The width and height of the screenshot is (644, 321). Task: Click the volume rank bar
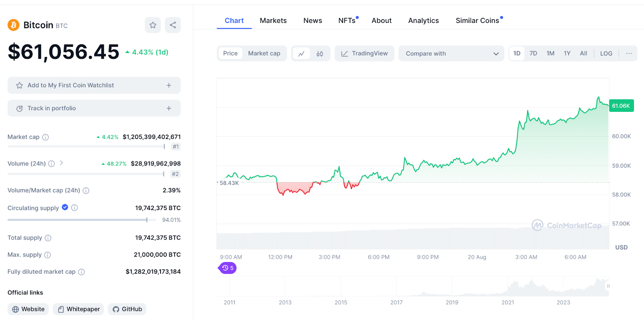point(87,174)
